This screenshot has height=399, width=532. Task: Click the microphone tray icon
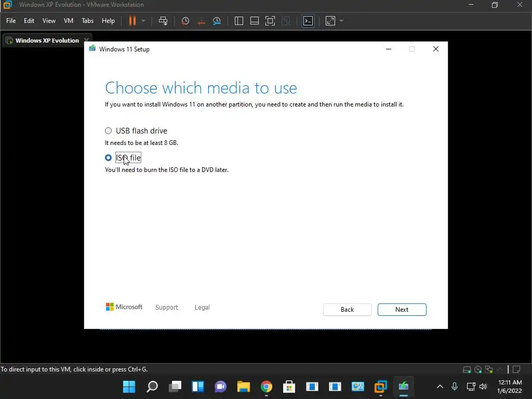455,387
